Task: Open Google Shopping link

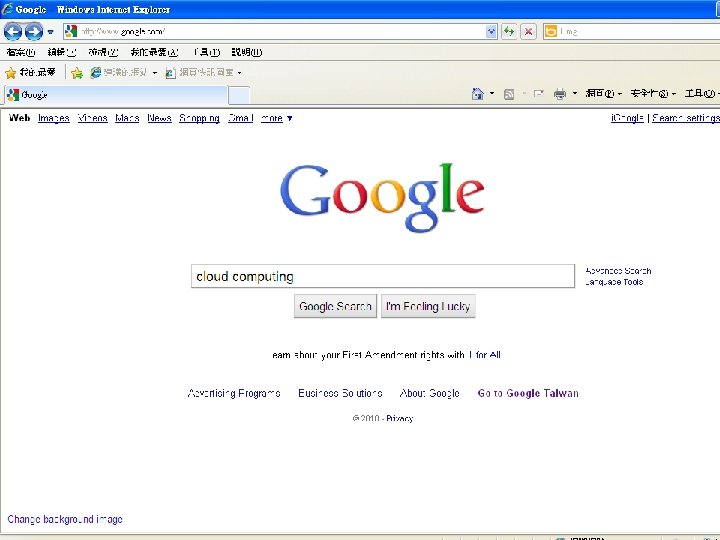Action: [199, 118]
